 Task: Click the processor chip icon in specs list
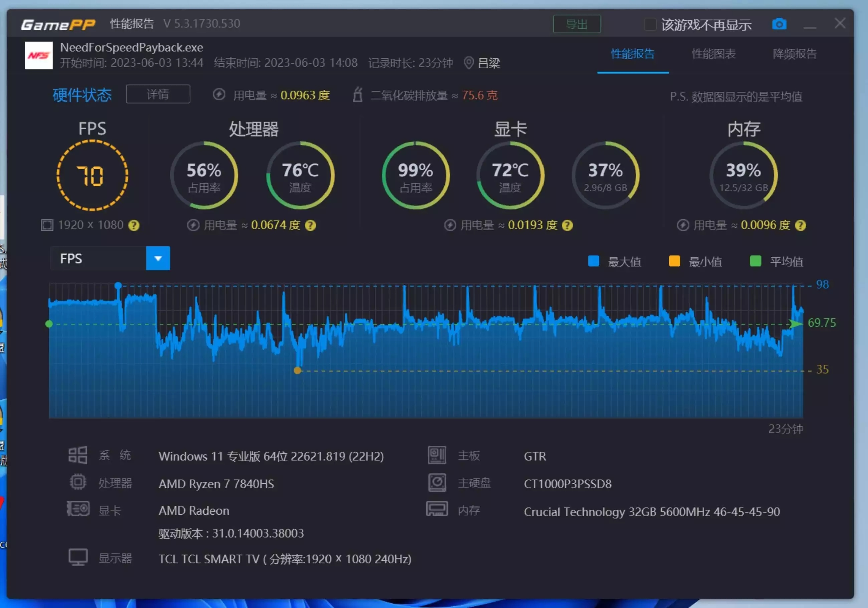(x=78, y=482)
